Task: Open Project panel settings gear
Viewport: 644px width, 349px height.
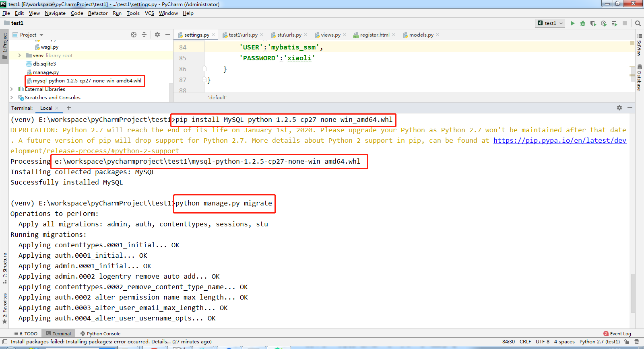Action: click(x=157, y=35)
